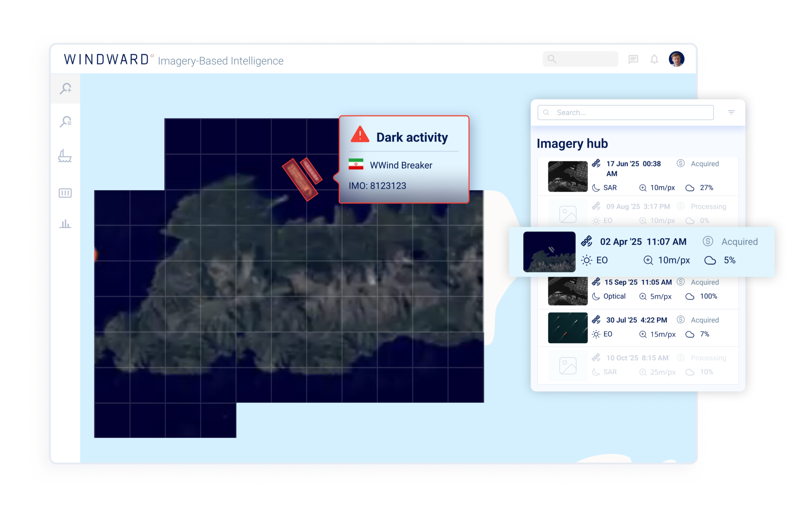Click the flag icon next to WWind Breaker
796x532 pixels.
click(x=356, y=164)
